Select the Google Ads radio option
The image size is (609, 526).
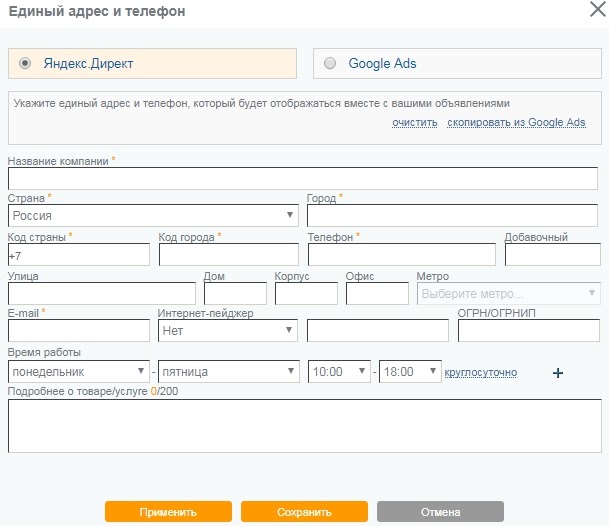(x=331, y=63)
